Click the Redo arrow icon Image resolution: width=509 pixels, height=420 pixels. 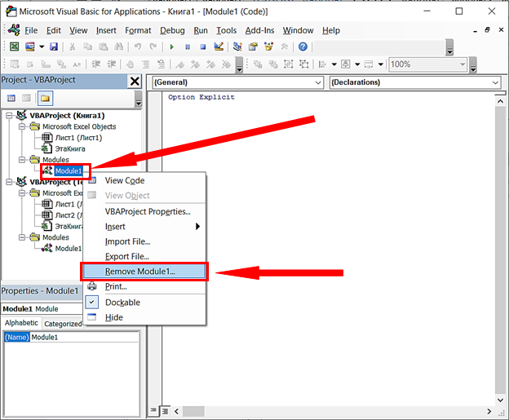[x=153, y=46]
